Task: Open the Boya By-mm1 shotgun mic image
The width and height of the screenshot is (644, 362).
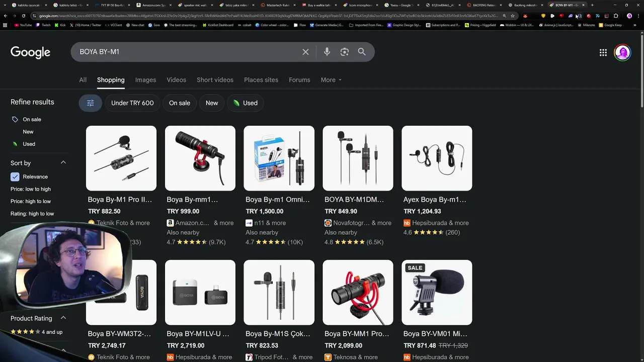Action: click(200, 158)
